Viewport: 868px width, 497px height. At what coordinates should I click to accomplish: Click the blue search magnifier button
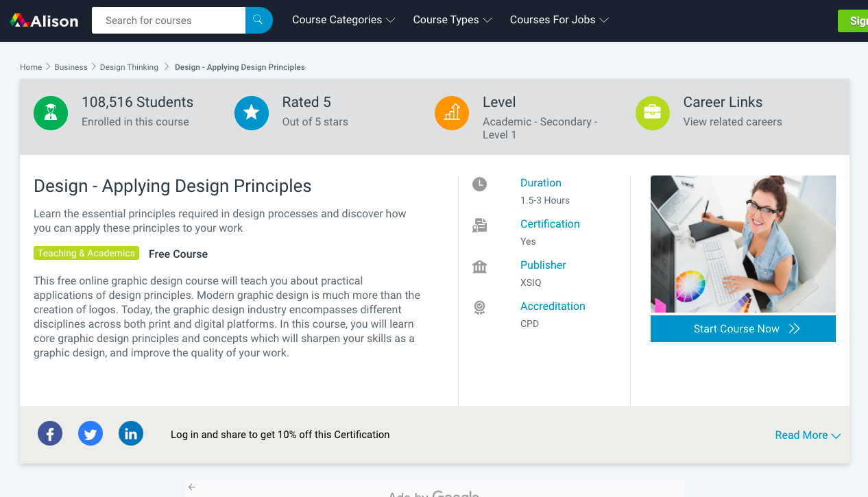(258, 20)
